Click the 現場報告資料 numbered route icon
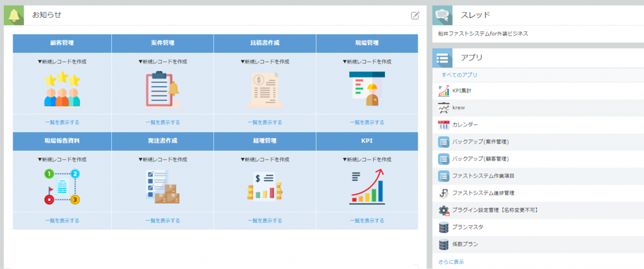 click(x=62, y=187)
